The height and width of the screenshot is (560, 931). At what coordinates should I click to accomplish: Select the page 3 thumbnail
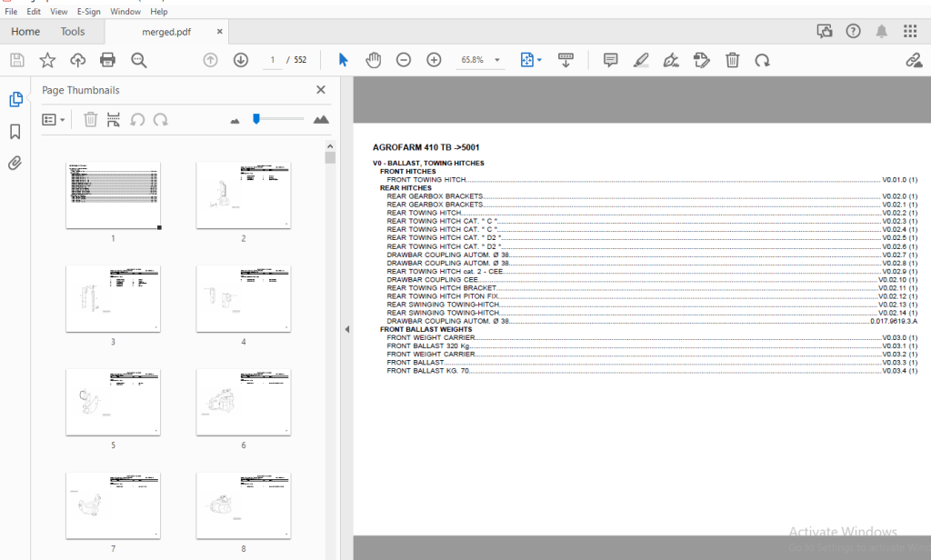[113, 299]
